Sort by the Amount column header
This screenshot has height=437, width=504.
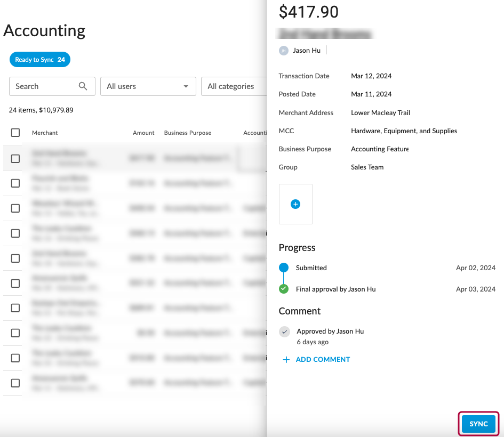pos(143,133)
